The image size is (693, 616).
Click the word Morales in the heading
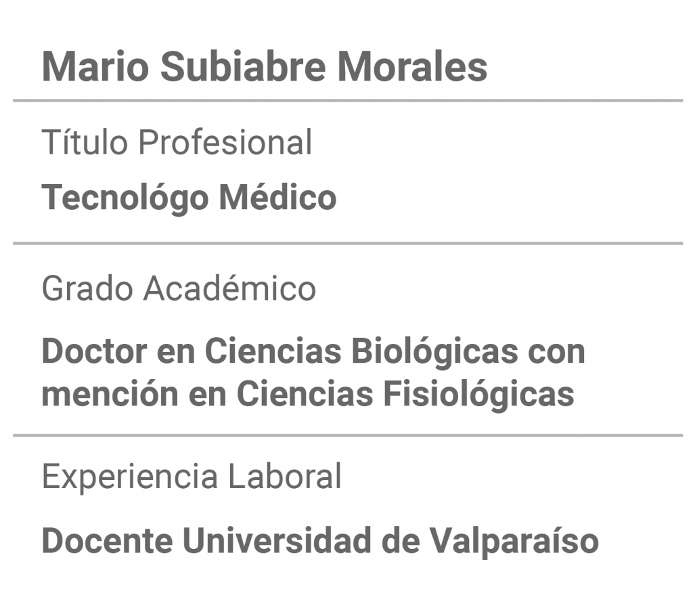click(x=412, y=67)
